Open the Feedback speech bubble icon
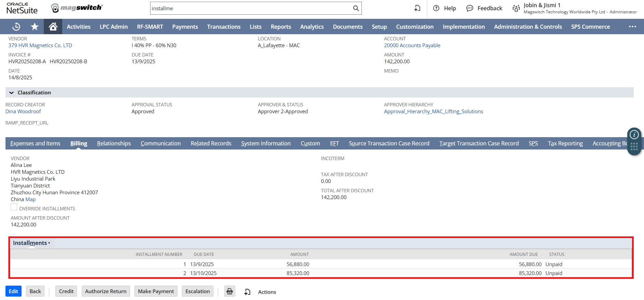This screenshot has width=644, height=300. coord(470,8)
